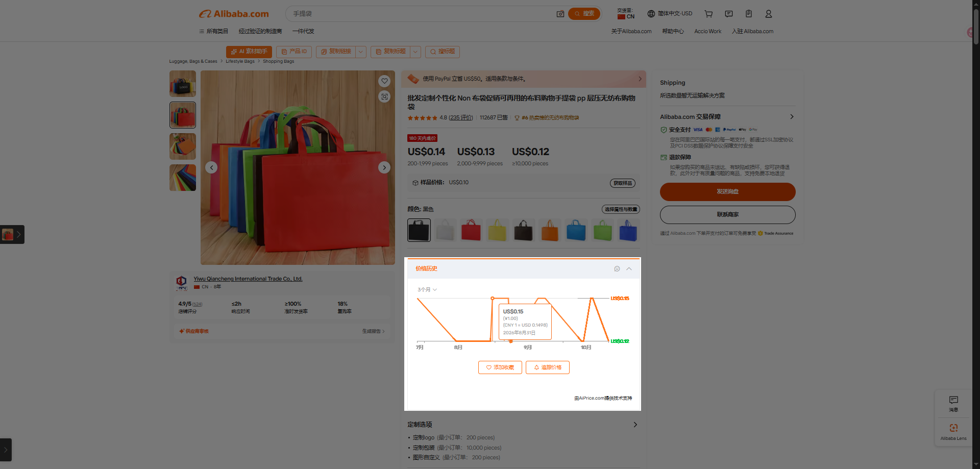Add product to favorites with heart icon
980x469 pixels.
(384, 81)
